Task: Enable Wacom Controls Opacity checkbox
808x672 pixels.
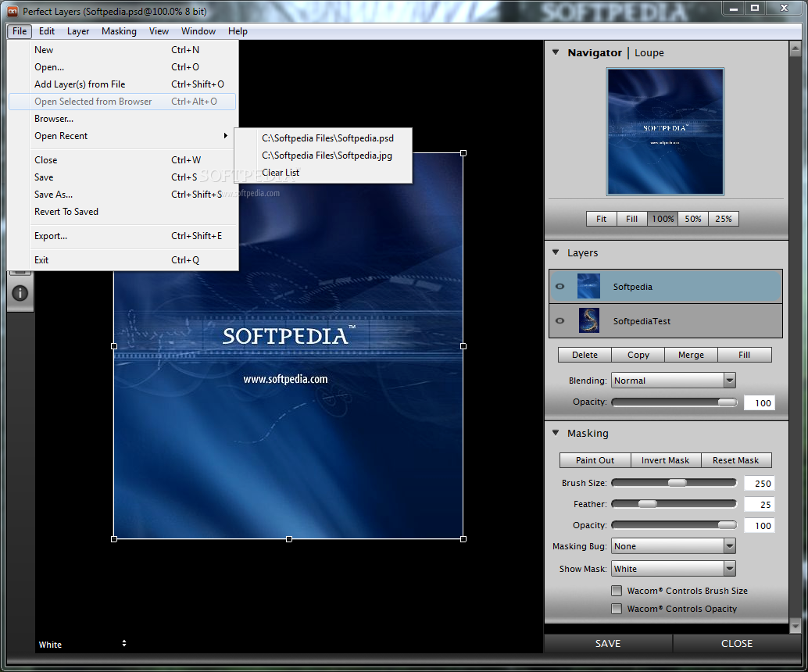Action: tap(617, 609)
